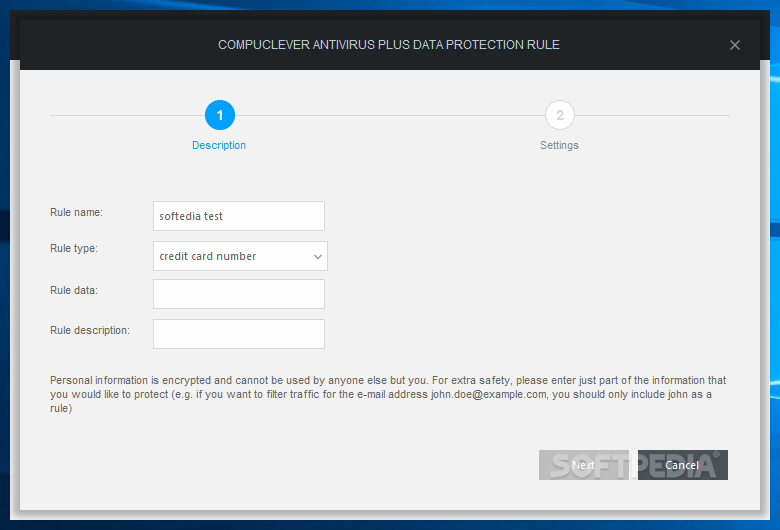Click the dialog title text

(389, 45)
